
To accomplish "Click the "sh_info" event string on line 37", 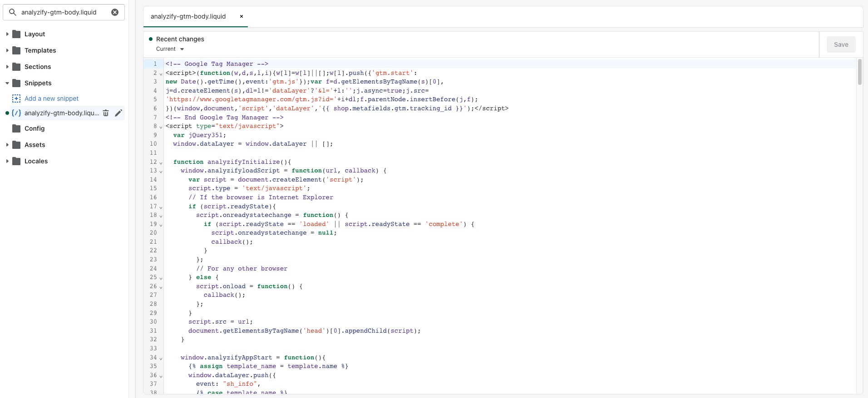I will click(x=240, y=384).
